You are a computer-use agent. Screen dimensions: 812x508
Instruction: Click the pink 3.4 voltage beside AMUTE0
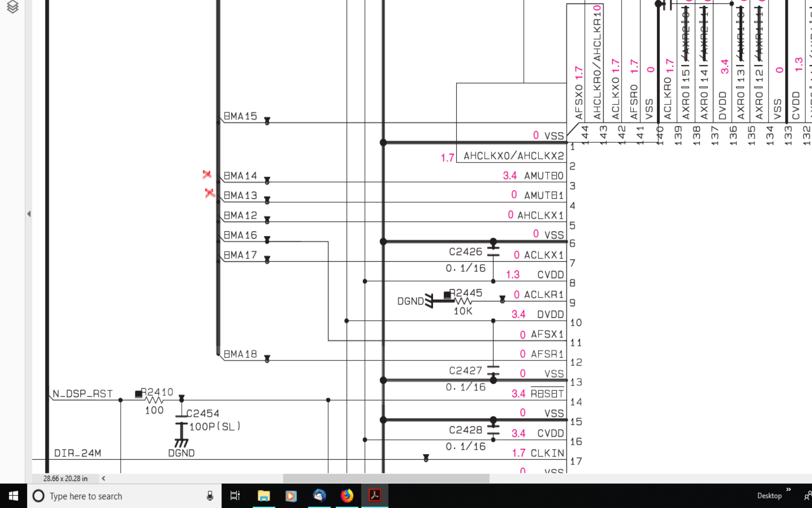click(x=510, y=176)
